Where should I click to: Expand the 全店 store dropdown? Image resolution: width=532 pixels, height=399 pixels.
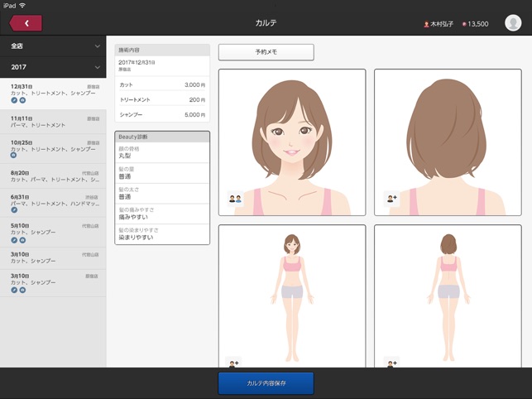[x=53, y=46]
